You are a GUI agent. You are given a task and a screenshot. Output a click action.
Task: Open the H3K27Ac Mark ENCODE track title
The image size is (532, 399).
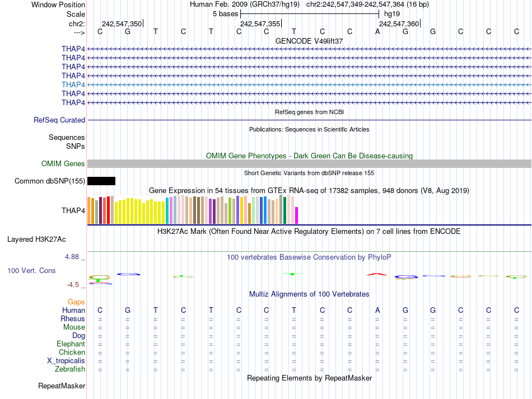tap(309, 232)
